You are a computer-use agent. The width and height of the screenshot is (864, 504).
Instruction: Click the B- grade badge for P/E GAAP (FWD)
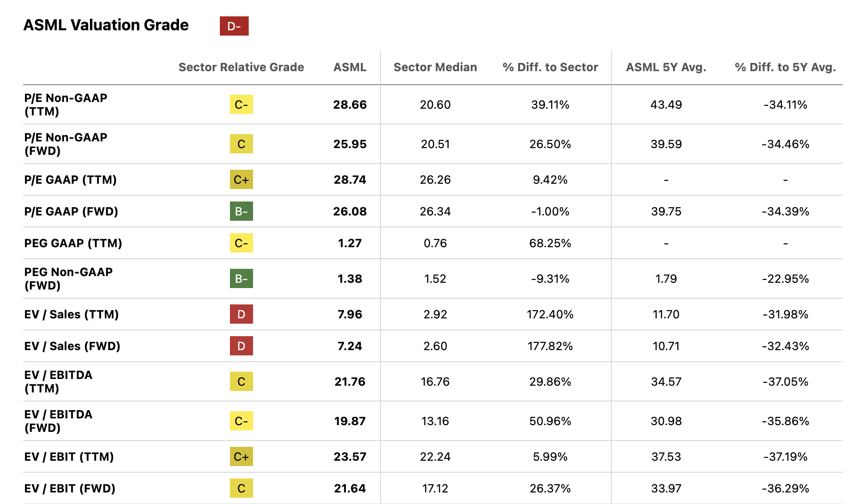[x=241, y=211]
